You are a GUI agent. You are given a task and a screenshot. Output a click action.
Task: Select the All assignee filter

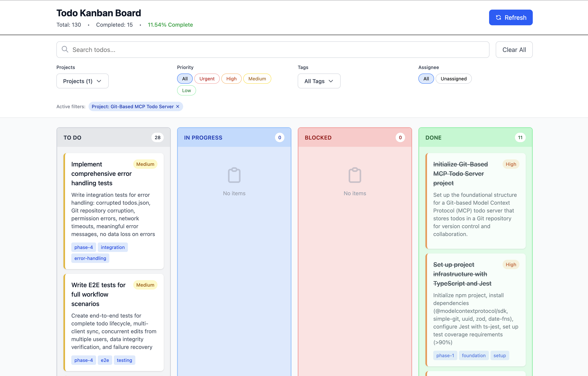(x=426, y=79)
